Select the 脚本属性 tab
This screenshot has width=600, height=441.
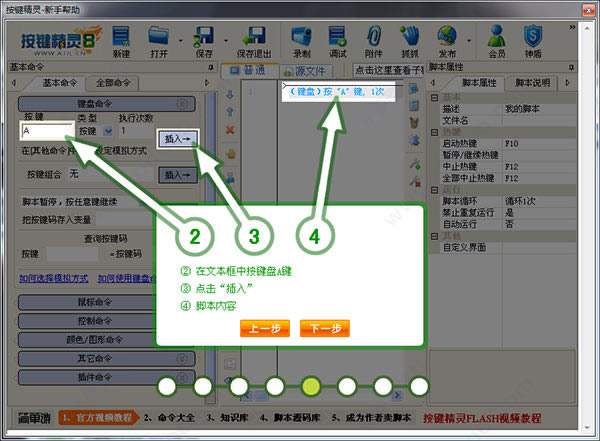click(x=479, y=83)
